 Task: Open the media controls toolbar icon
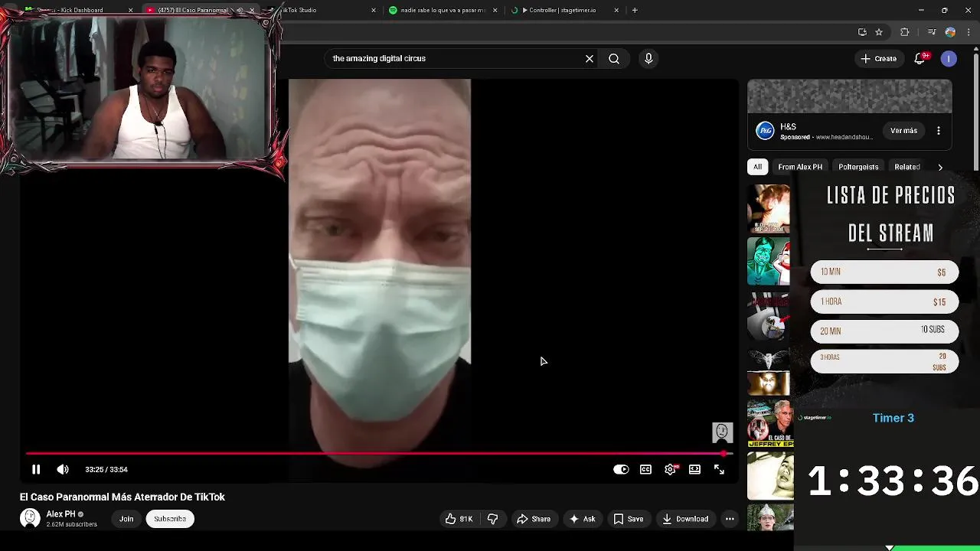coord(932,32)
